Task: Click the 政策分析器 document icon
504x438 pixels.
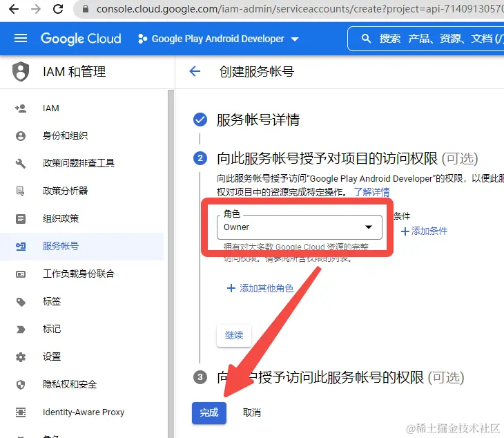Action: pyautogui.click(x=20, y=191)
